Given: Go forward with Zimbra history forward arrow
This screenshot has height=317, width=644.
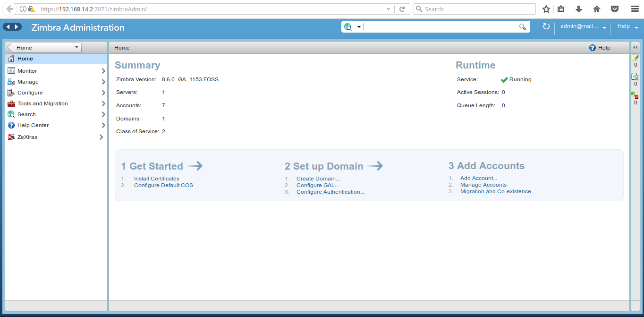Looking at the screenshot, I should click(17, 27).
